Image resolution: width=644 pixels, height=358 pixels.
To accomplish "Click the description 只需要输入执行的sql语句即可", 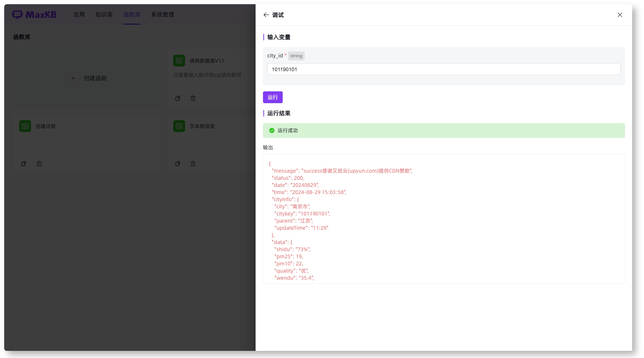I will click(x=207, y=75).
